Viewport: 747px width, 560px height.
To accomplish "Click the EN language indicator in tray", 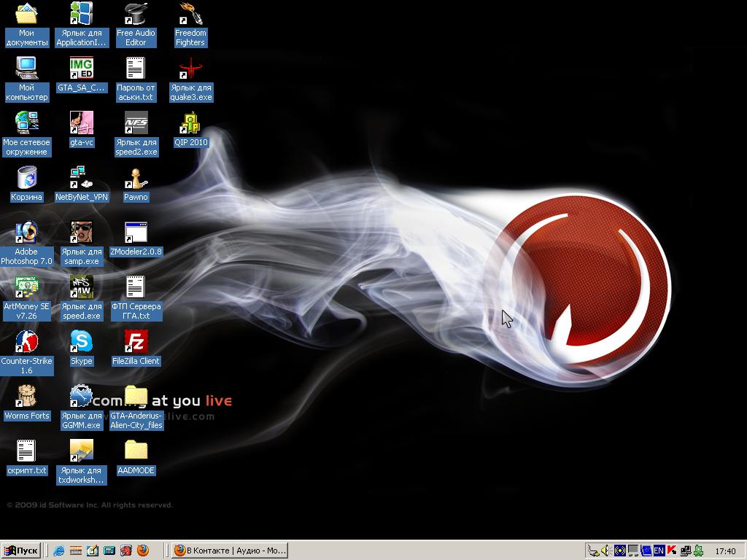I will pyautogui.click(x=659, y=551).
